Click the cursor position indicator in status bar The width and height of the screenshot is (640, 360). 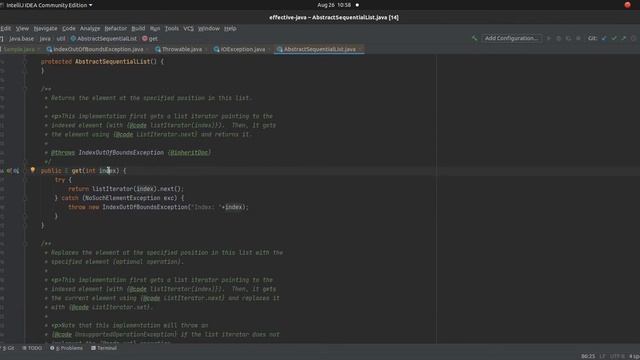coord(588,356)
